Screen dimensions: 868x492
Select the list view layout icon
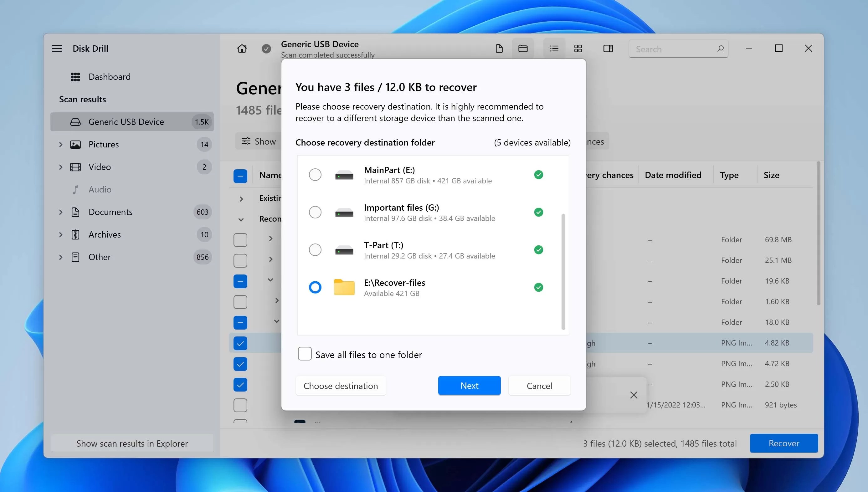(554, 49)
